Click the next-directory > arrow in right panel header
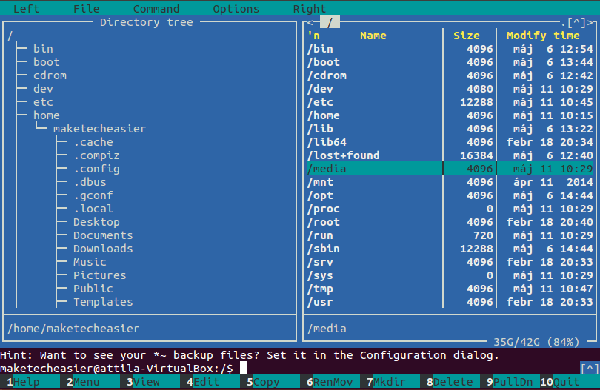 tap(590, 23)
